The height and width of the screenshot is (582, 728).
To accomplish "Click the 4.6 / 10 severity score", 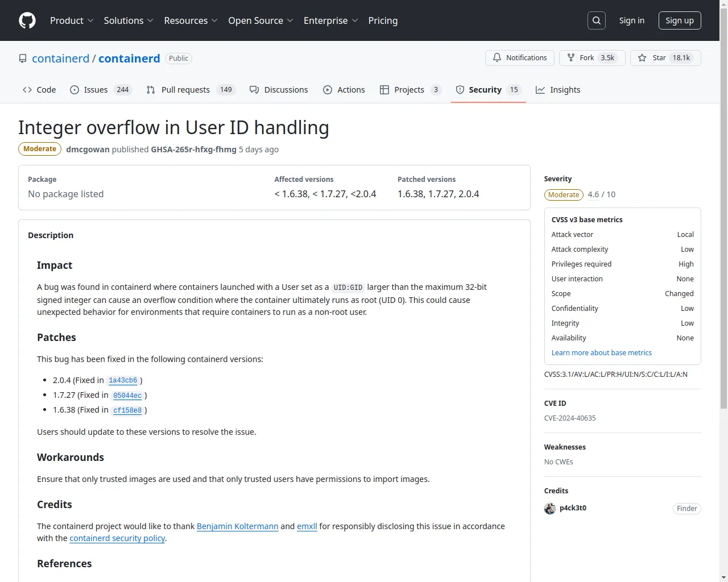I will click(602, 194).
